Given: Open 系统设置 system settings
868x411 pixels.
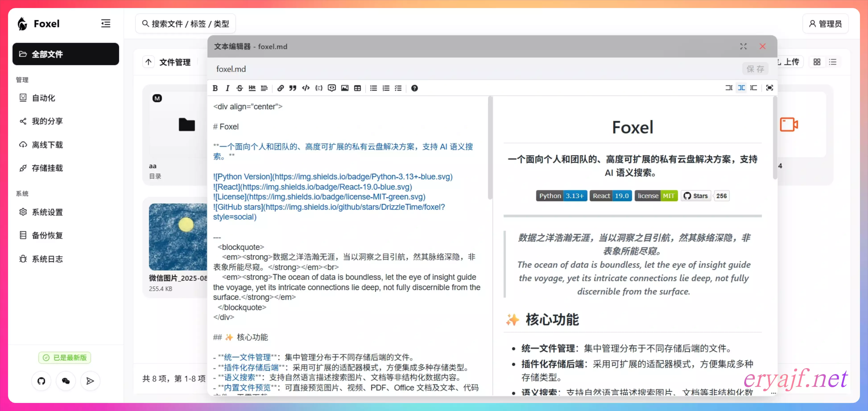Looking at the screenshot, I should pyautogui.click(x=66, y=212).
